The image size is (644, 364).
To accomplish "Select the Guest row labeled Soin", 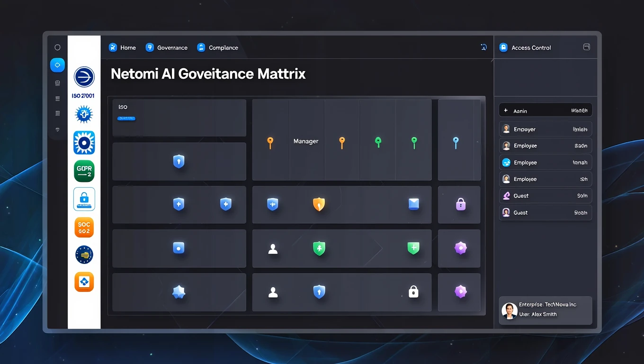I will (x=546, y=196).
